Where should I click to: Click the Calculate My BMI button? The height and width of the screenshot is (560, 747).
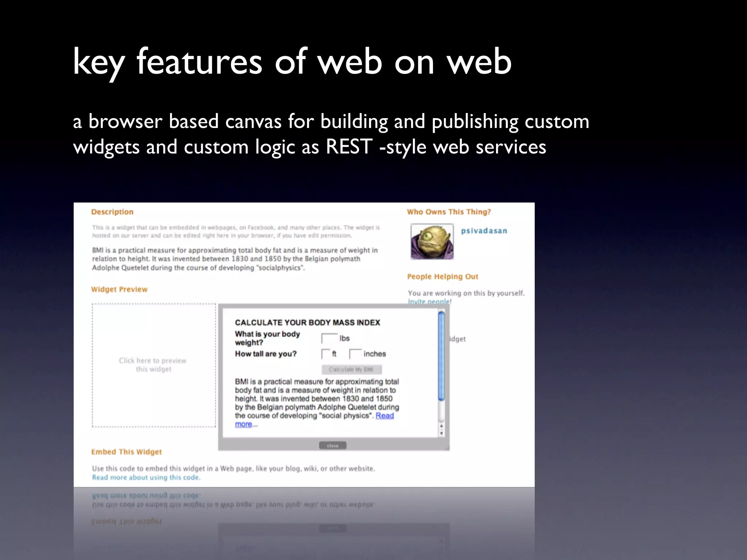click(352, 369)
